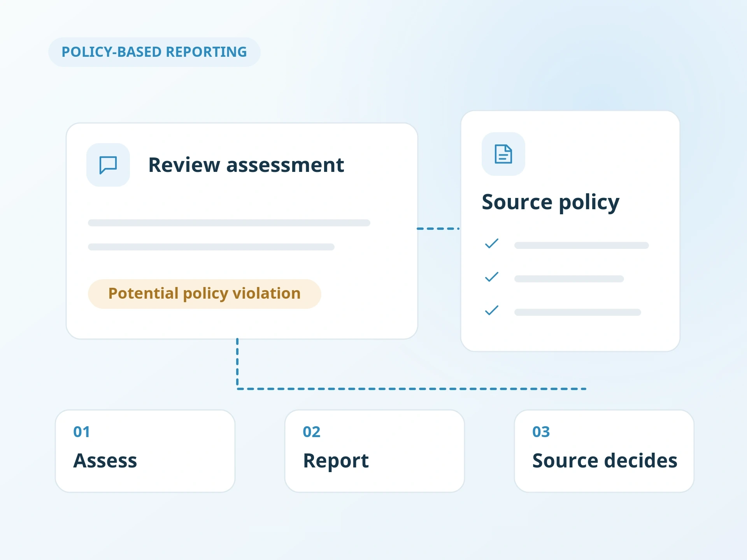Click the first checkmark under Source policy
Screen dimensions: 747x560
492,244
